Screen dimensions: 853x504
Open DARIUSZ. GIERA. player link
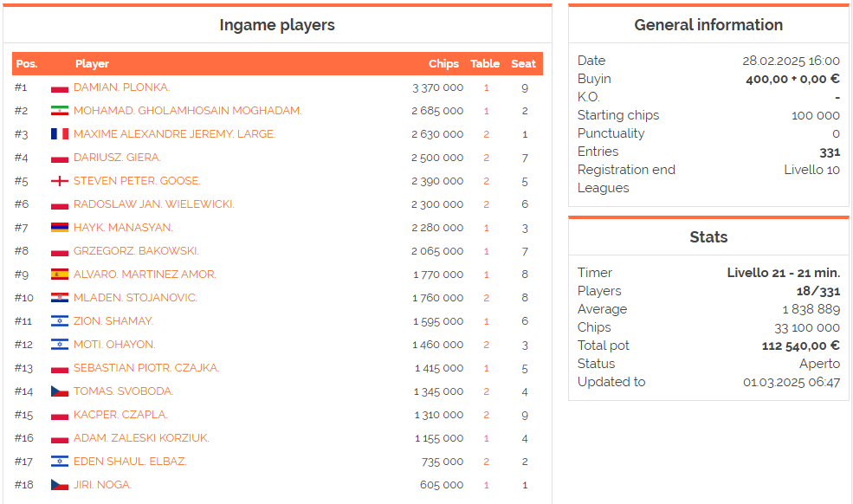tap(118, 158)
